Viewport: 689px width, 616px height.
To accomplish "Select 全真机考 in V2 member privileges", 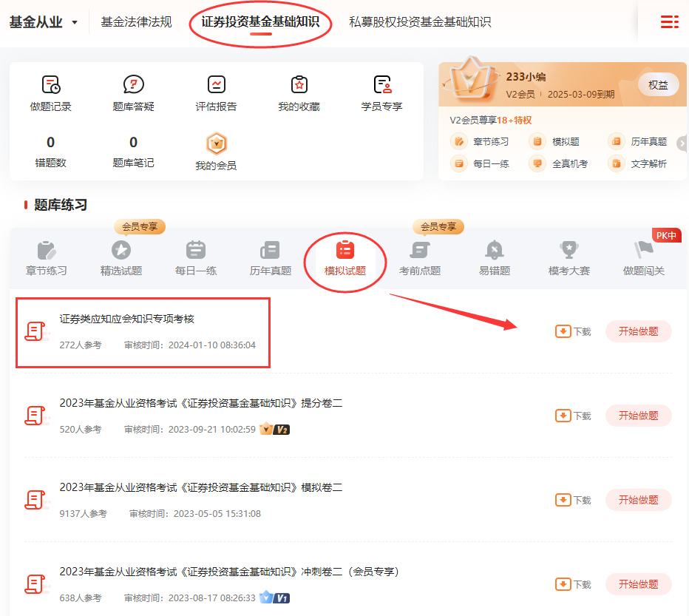I will pos(558,163).
